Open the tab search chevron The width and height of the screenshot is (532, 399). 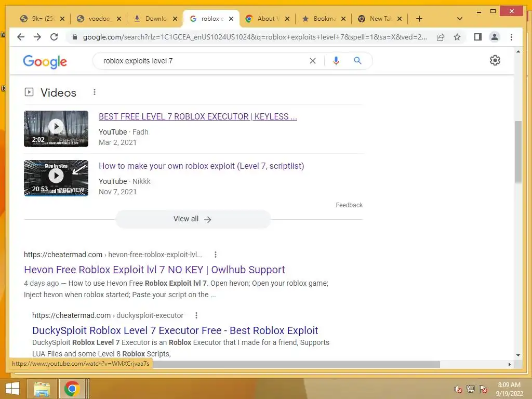click(x=459, y=19)
